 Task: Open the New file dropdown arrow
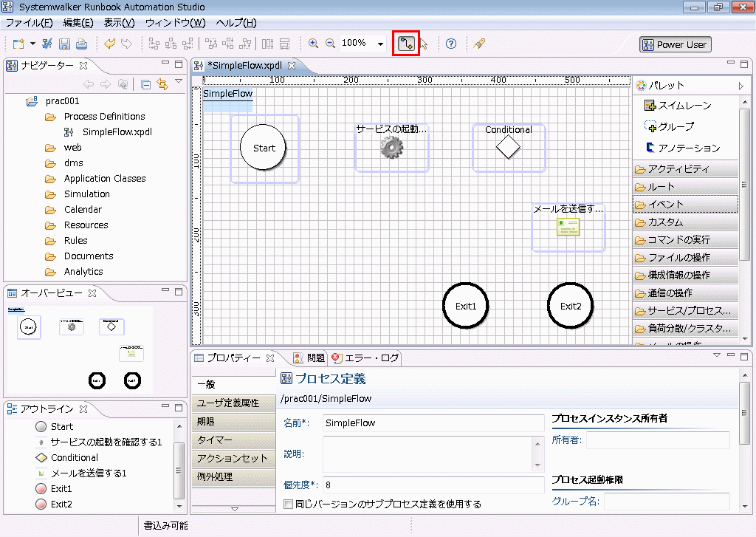coord(32,44)
